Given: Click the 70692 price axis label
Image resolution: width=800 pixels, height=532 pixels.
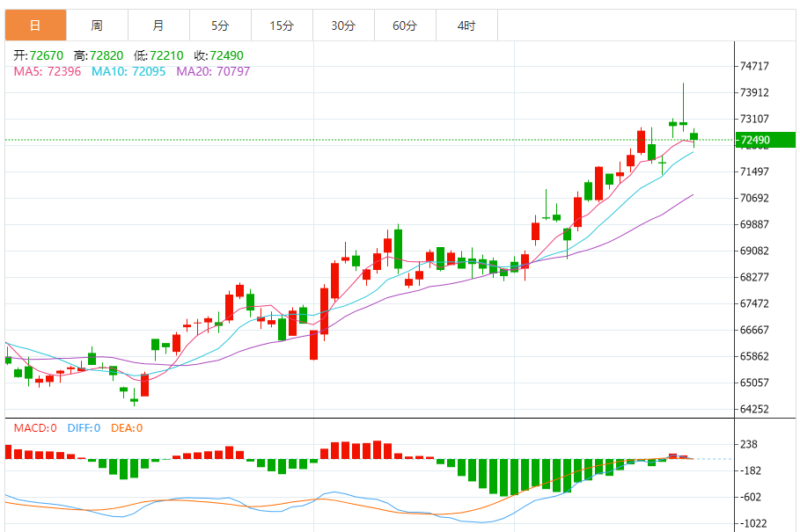Looking at the screenshot, I should point(754,198).
